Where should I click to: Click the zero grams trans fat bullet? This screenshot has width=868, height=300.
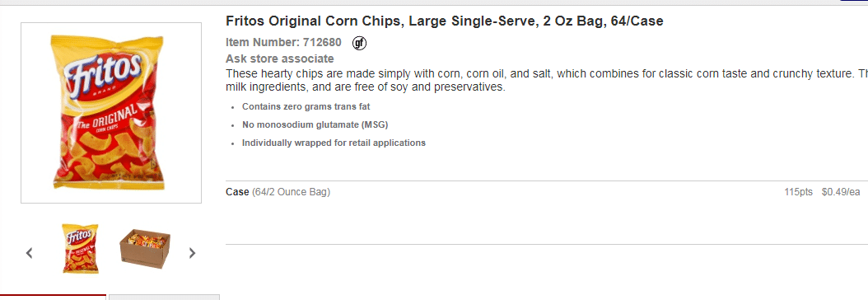[306, 106]
